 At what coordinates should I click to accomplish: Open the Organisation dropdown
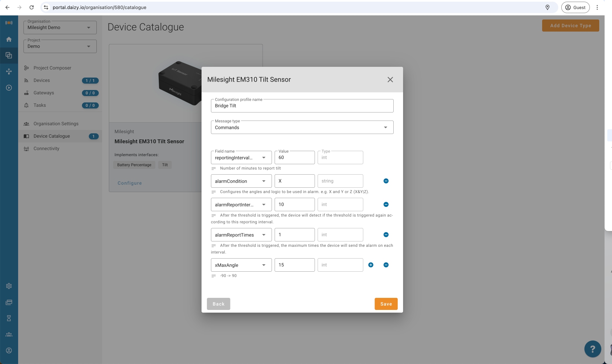(60, 28)
